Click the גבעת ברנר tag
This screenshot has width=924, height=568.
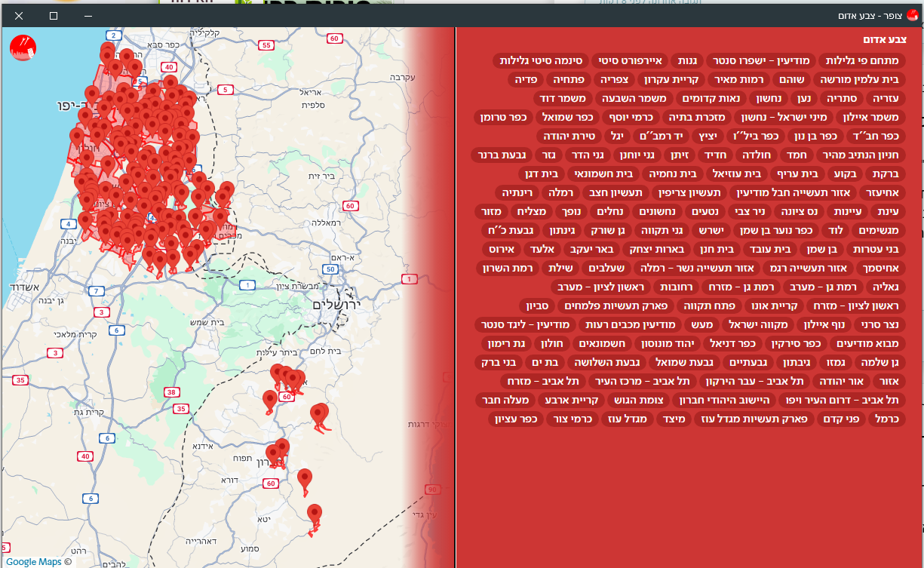click(x=500, y=155)
